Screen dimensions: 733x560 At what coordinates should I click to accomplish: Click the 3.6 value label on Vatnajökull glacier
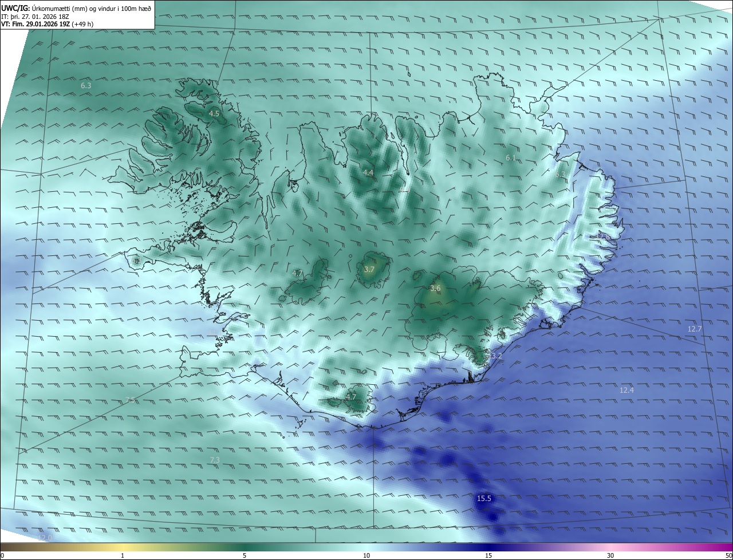pos(435,289)
